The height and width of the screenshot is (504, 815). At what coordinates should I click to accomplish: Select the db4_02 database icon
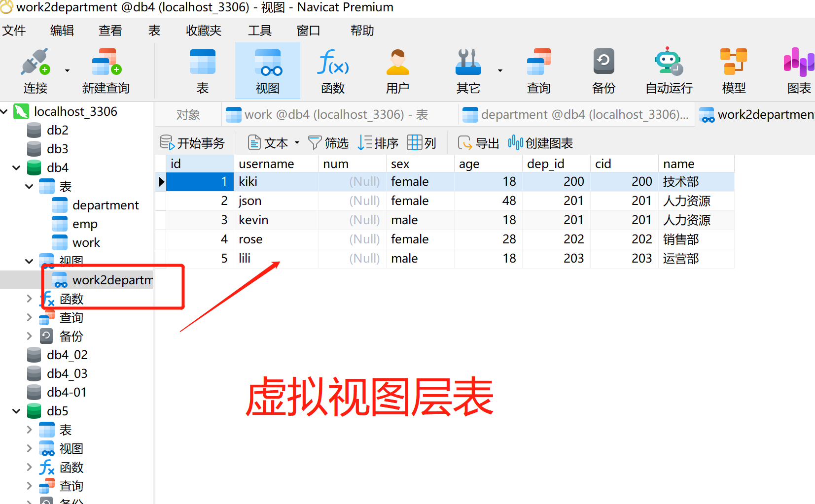coord(34,355)
